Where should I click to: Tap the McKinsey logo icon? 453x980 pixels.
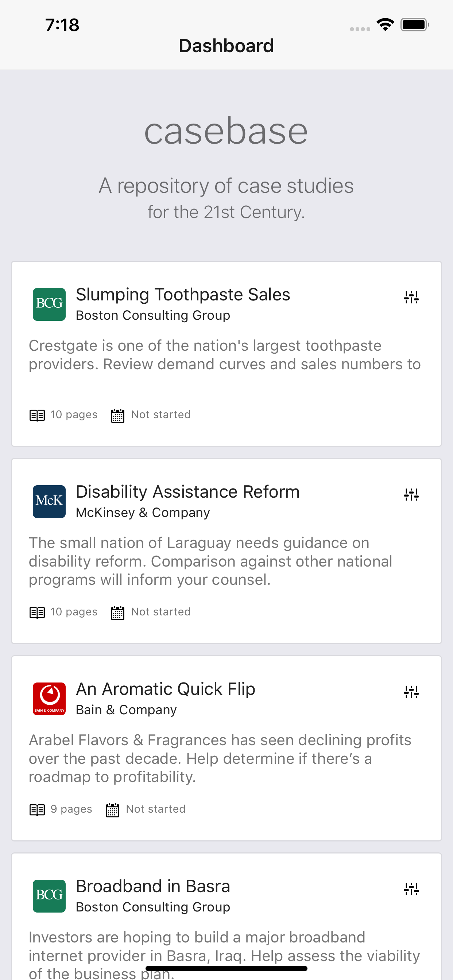pos(49,501)
